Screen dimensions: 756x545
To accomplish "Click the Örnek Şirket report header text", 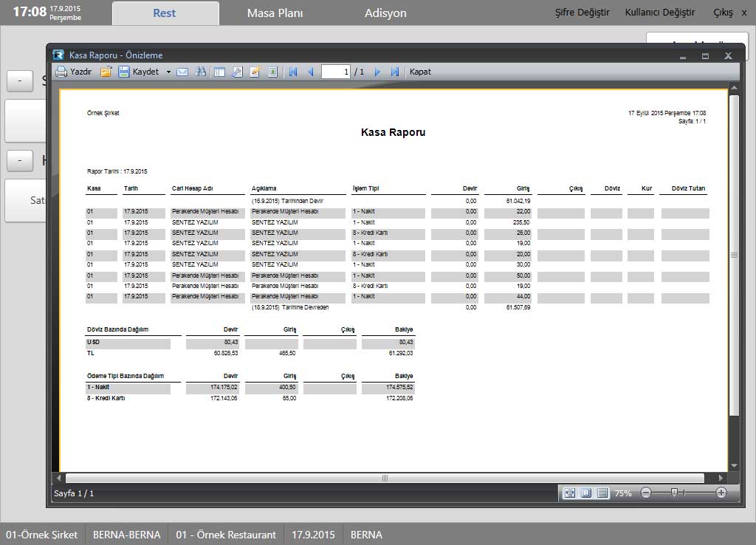I will (x=103, y=113).
